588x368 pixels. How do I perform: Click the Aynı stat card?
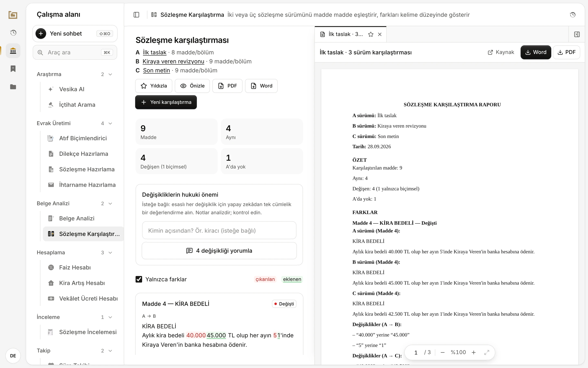point(262,132)
